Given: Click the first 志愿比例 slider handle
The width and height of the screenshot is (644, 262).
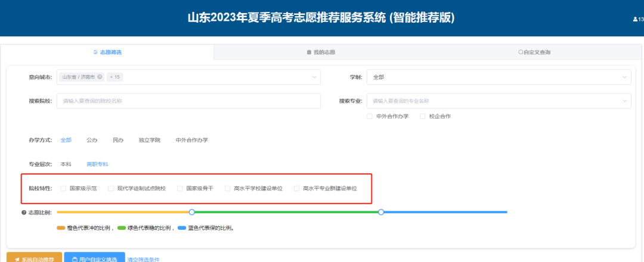Looking at the screenshot, I should pos(192,212).
